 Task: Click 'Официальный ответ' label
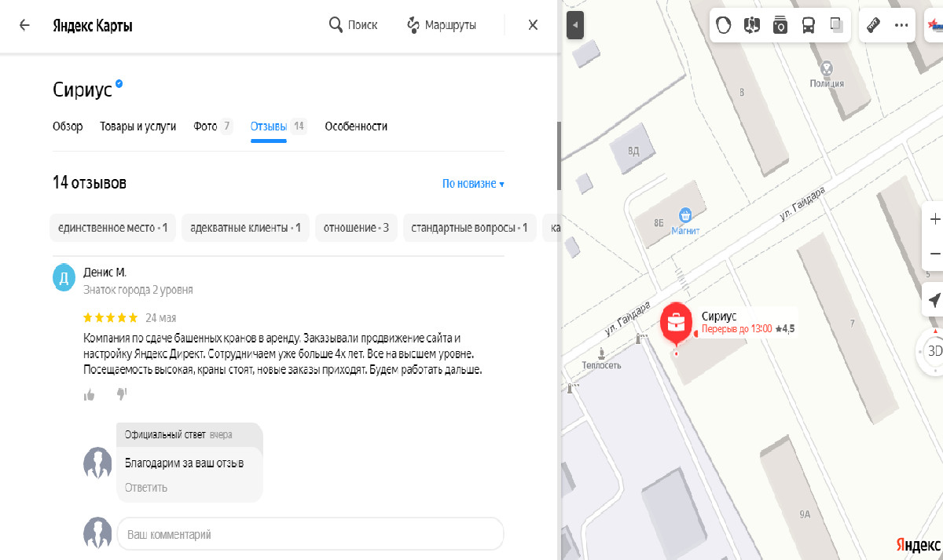coord(165,434)
